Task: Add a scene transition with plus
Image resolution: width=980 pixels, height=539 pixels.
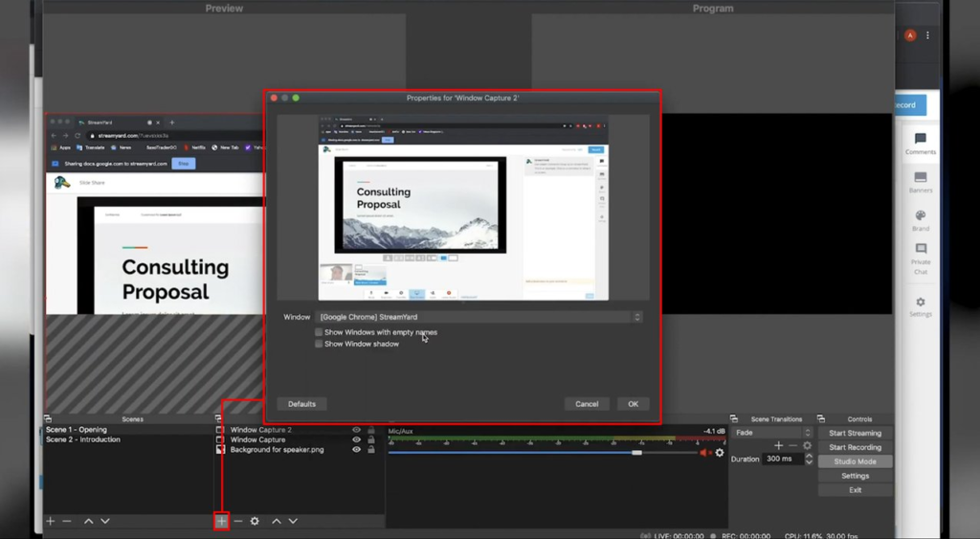Action: point(778,445)
